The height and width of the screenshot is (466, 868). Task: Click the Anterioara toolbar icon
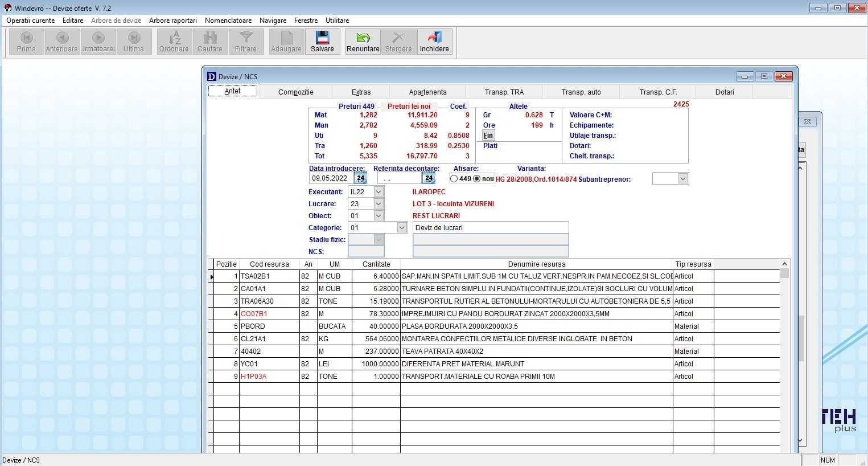pos(62,42)
